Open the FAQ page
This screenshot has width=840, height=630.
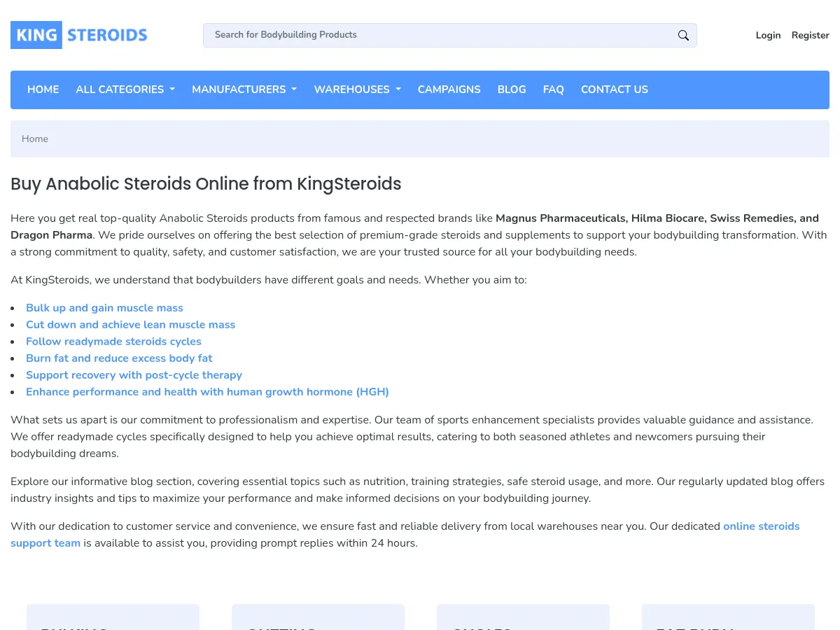pos(553,90)
